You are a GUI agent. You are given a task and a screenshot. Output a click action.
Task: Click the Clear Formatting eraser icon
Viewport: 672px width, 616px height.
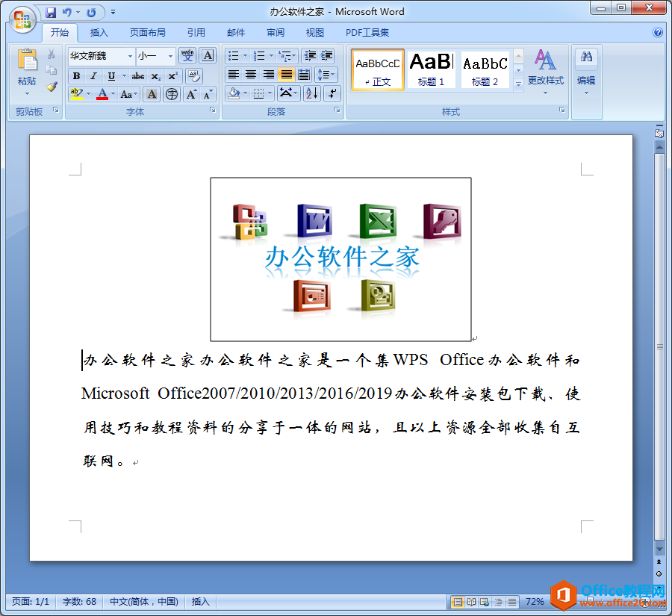tap(193, 75)
